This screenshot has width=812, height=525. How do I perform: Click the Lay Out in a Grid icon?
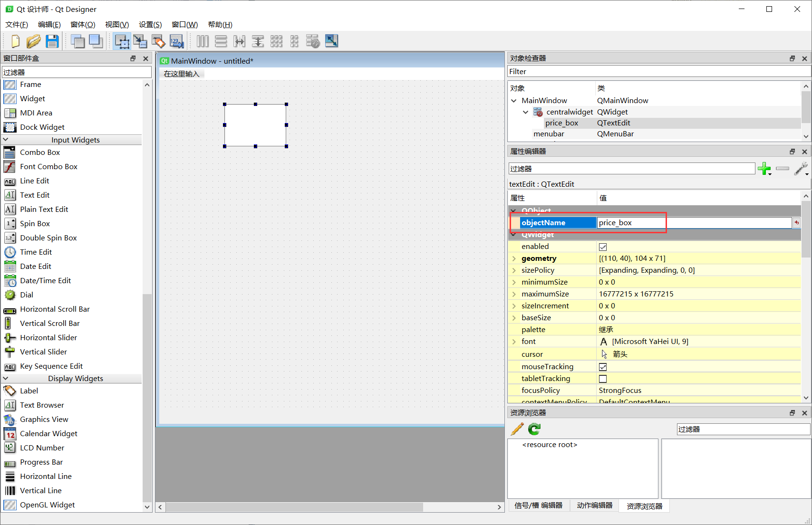[276, 41]
